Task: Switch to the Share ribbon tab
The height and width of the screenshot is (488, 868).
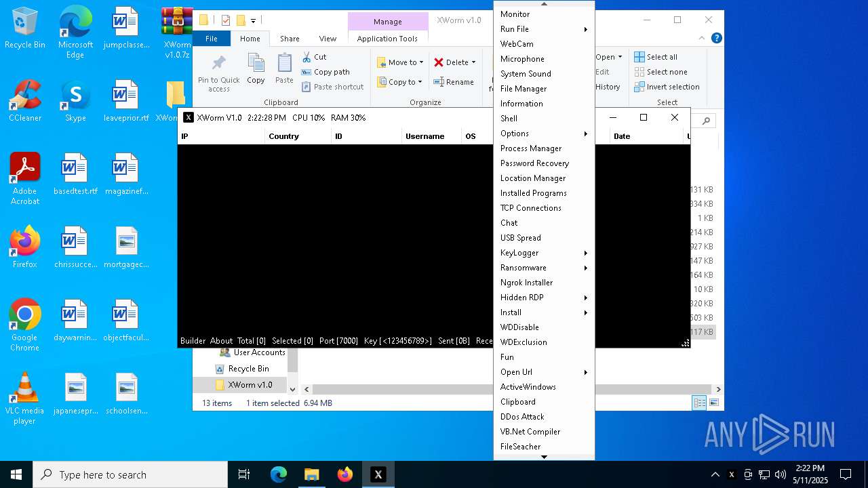Action: (290, 39)
